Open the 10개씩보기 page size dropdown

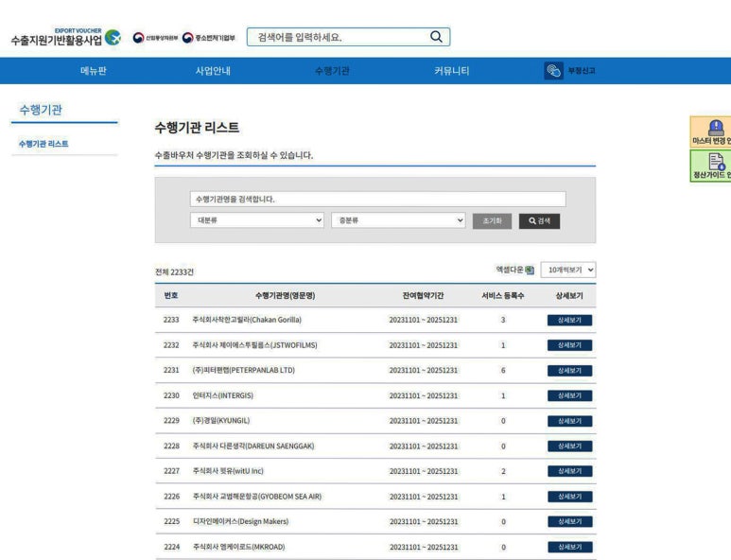pos(567,270)
